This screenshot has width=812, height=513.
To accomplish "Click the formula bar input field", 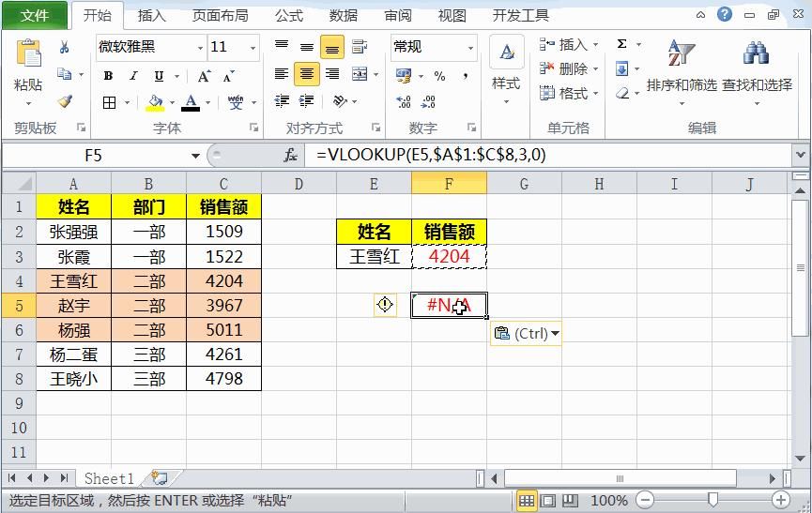I will click(549, 155).
